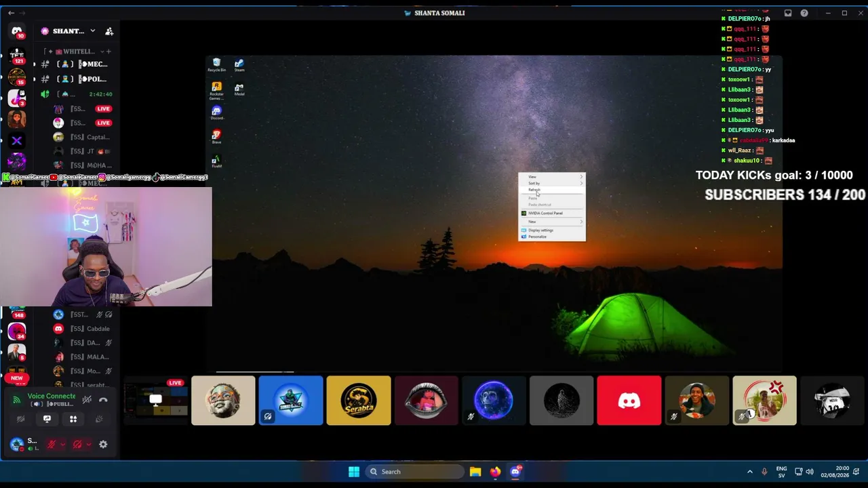This screenshot has height=488, width=868.
Task: Choose Personalize in context menu
Action: [552, 237]
